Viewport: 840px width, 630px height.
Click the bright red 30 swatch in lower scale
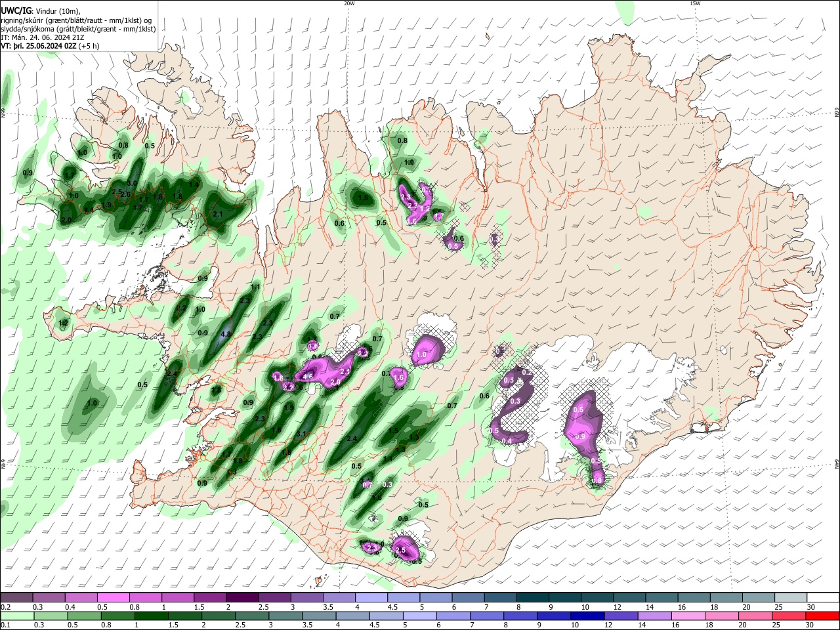(822, 616)
